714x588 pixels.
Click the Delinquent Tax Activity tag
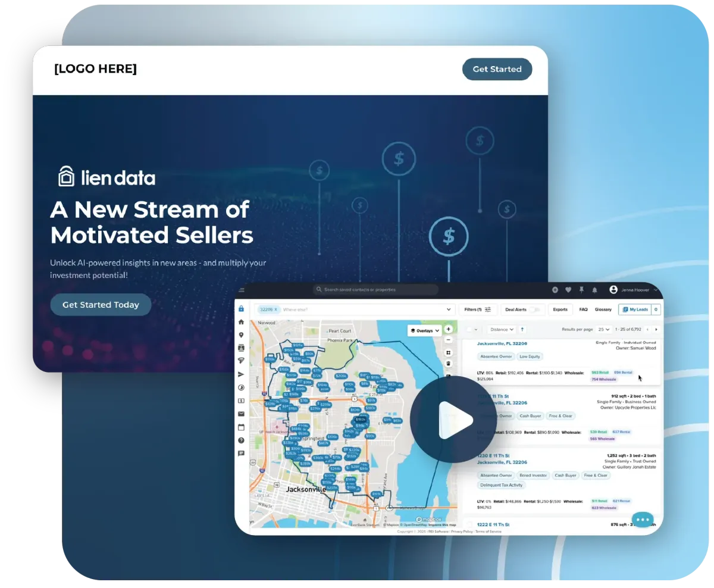coord(501,485)
